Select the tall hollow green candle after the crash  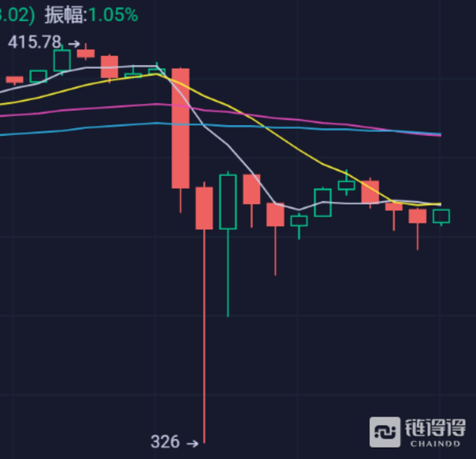[228, 202]
